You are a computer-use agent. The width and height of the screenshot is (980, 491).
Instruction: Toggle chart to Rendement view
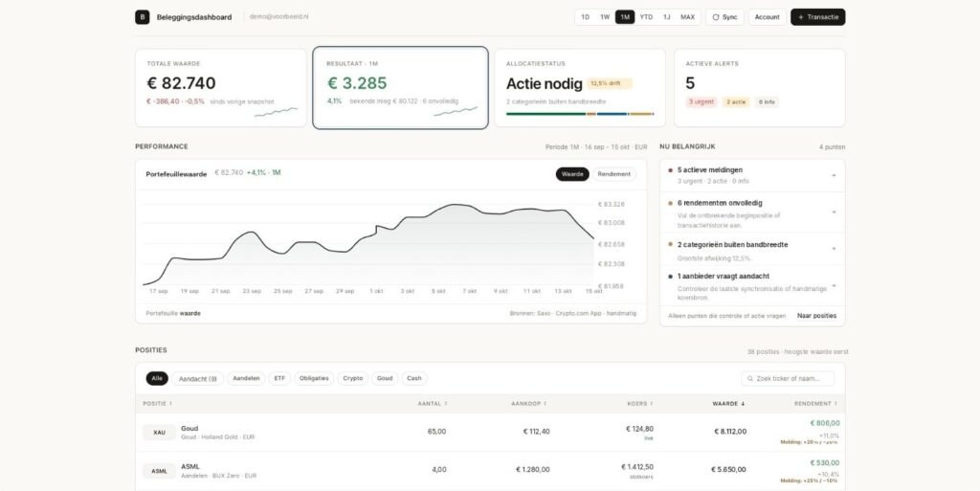point(613,174)
